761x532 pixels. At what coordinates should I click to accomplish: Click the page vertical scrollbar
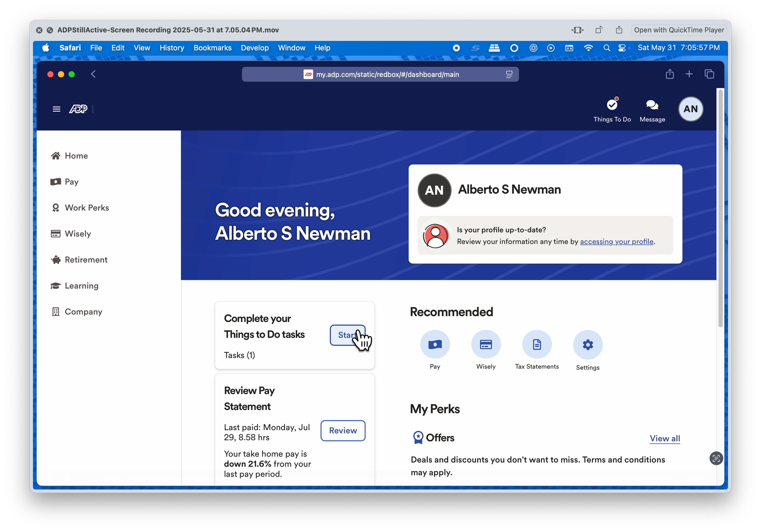pyautogui.click(x=720, y=208)
